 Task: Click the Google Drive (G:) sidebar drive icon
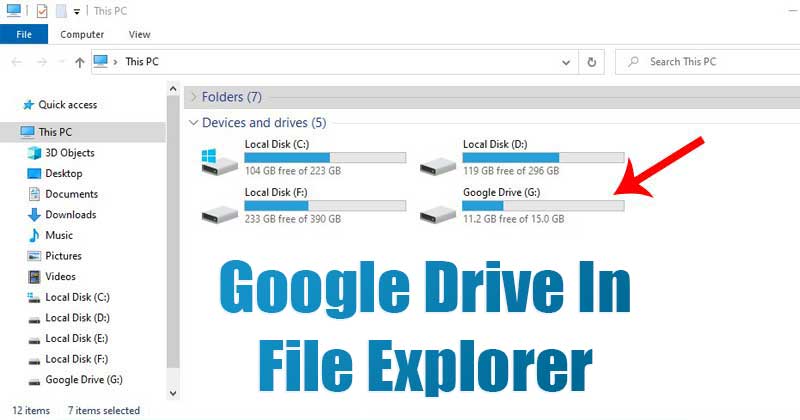(x=34, y=382)
